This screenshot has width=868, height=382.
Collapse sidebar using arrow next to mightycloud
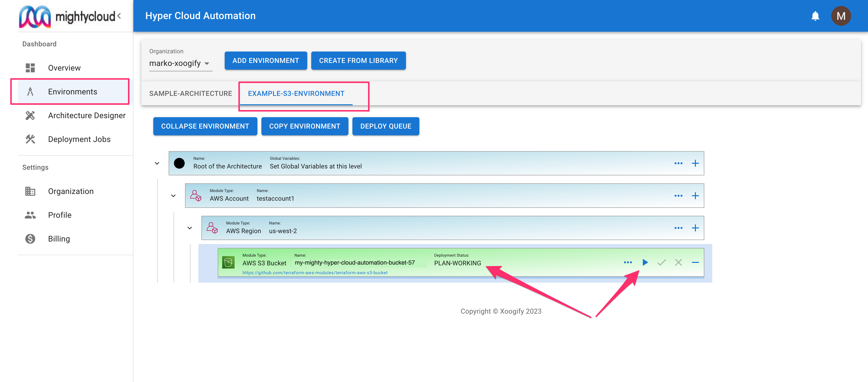click(x=119, y=16)
